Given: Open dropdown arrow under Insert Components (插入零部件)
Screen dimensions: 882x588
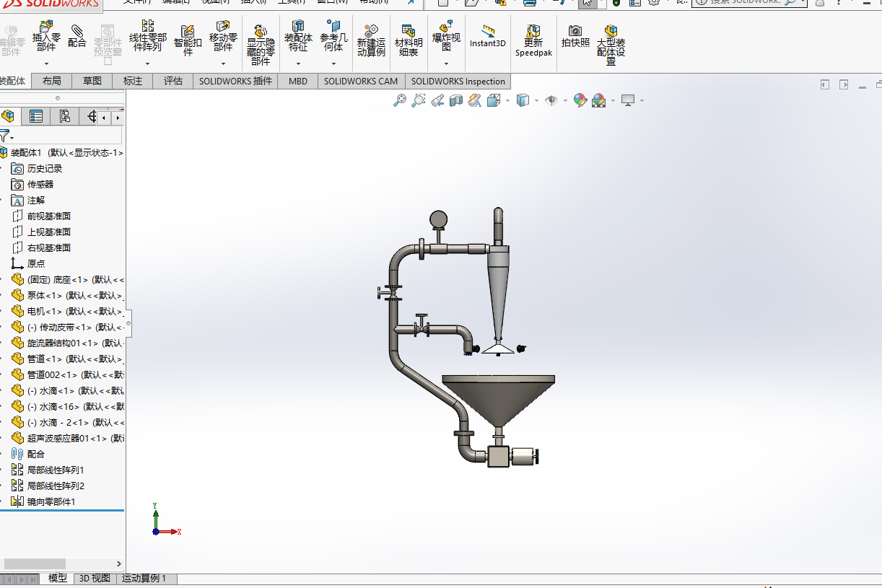Looking at the screenshot, I should 46,63.
